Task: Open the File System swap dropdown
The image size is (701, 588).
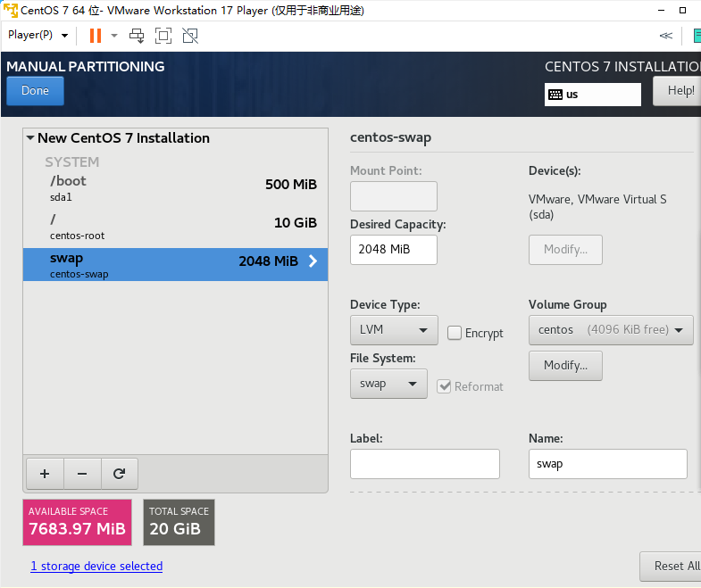Action: coord(388,384)
